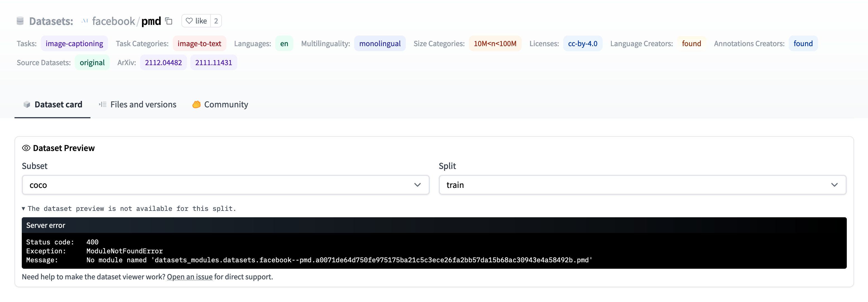The image size is (868, 302).
Task: Click the eye icon beside Dataset Preview
Action: click(x=27, y=148)
